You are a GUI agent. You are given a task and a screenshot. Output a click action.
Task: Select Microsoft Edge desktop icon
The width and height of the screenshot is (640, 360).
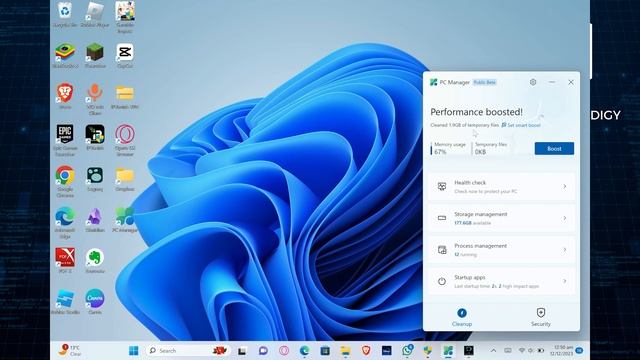click(x=65, y=223)
